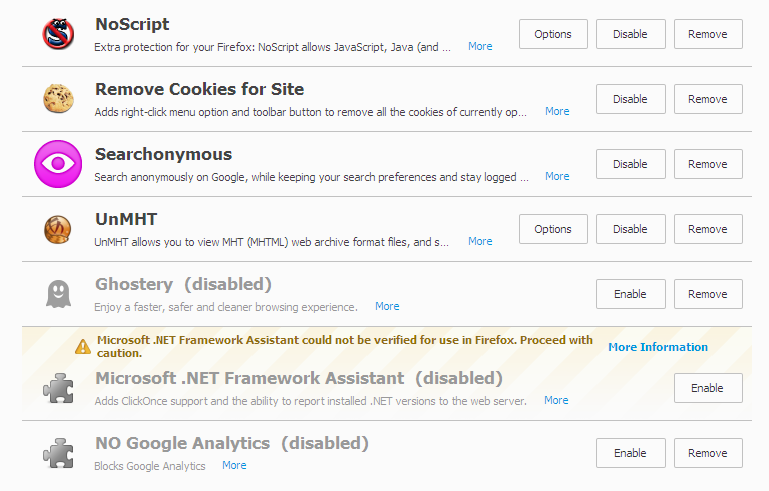Click the Microsoft .NET Framework Assistant puzzle icon
Viewport: 769px width, 491px height.
58,388
